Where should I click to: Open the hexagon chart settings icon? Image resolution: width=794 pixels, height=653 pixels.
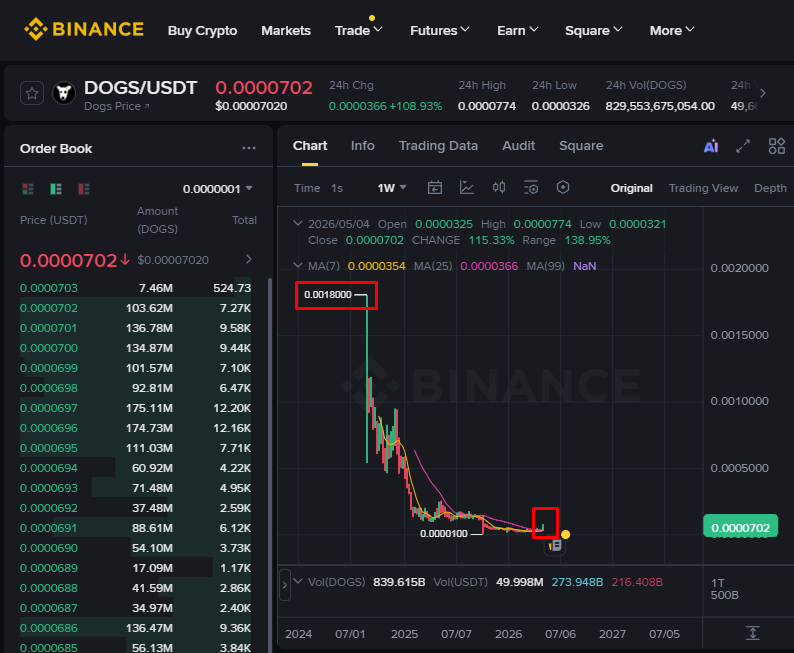563,188
